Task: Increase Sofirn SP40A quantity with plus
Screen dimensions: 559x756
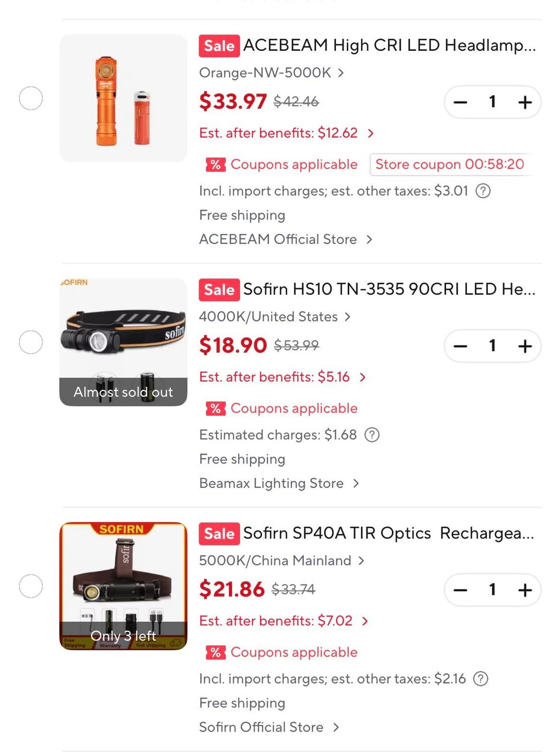Action: click(x=525, y=590)
